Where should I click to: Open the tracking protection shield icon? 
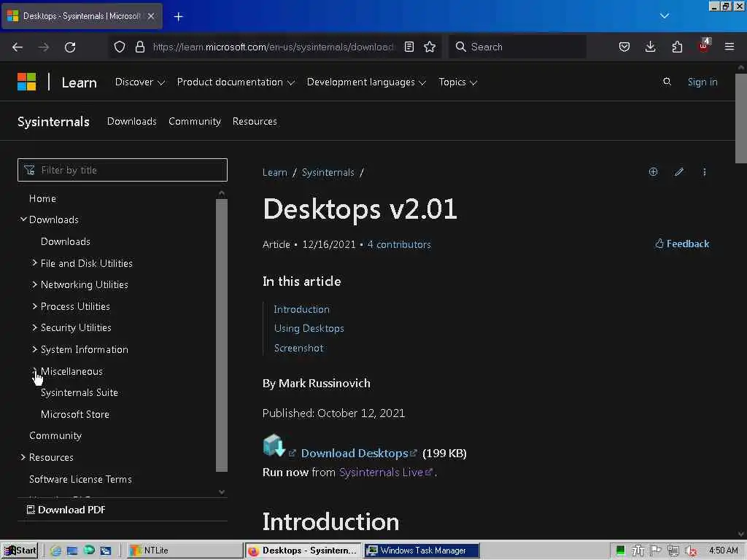[x=120, y=47]
